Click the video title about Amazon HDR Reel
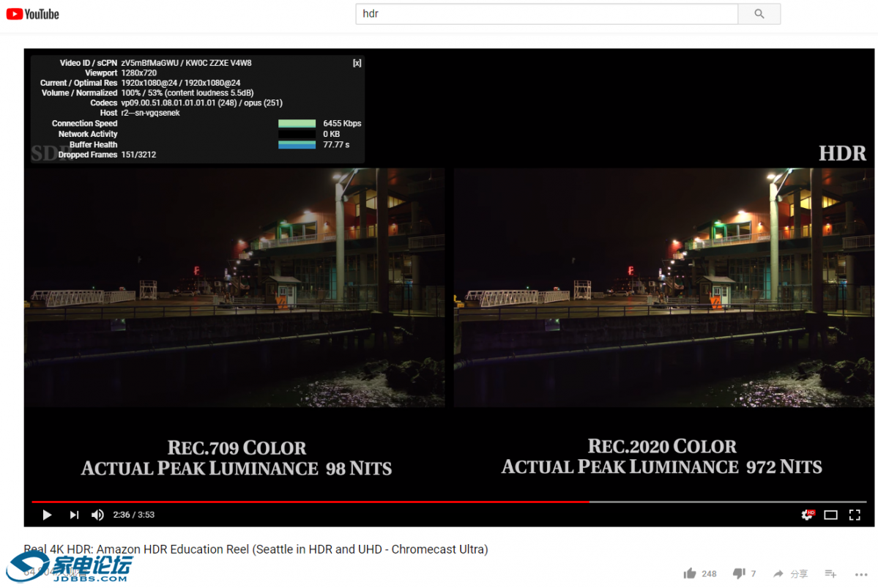The height and width of the screenshot is (588, 878). click(x=256, y=549)
